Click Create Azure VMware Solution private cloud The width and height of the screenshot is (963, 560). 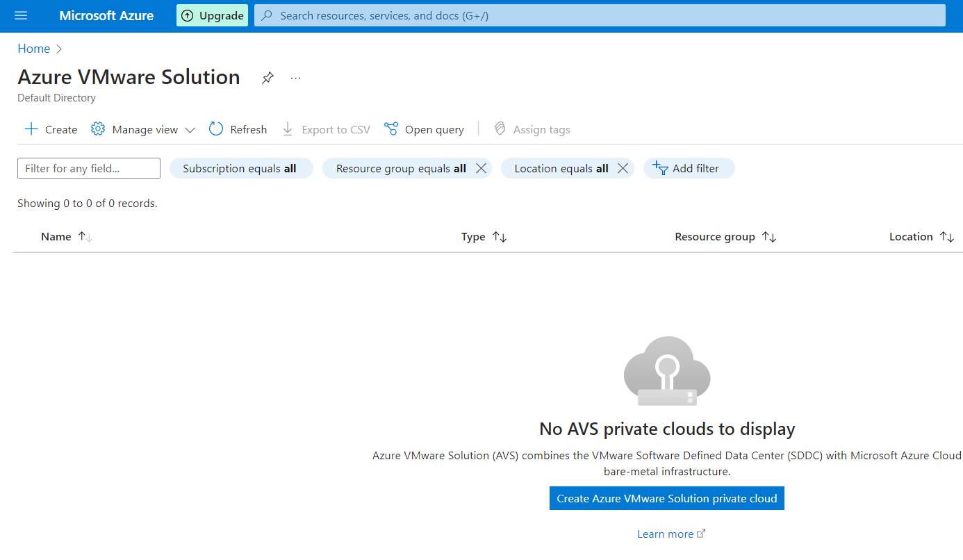[667, 498]
